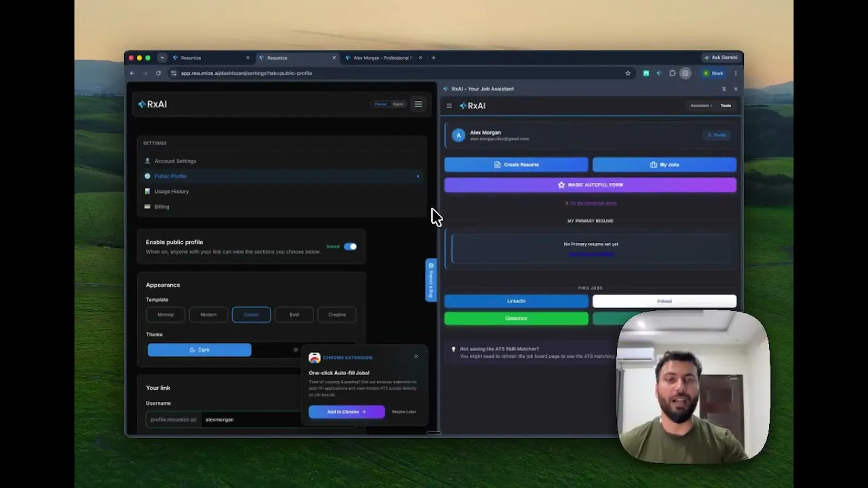The image size is (868, 488).
Task: Click the Ask Gemini button
Action: coord(721,57)
